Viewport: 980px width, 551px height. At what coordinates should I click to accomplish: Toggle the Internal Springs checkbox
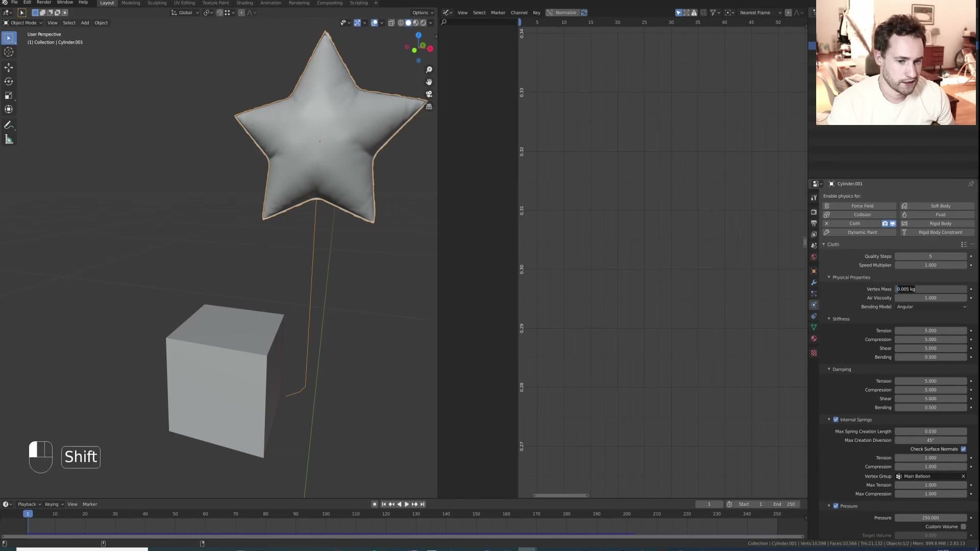pyautogui.click(x=836, y=420)
